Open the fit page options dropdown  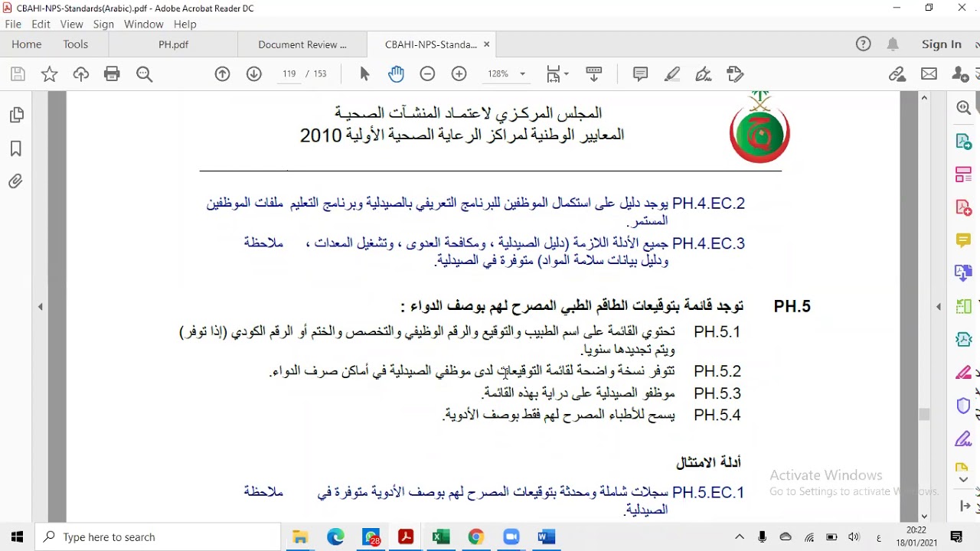(557, 74)
